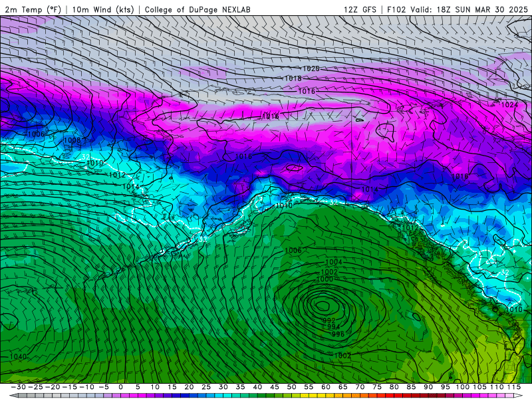The image size is (532, 399).
Task: Select the 15 color scale tick label
Action: tap(172, 387)
